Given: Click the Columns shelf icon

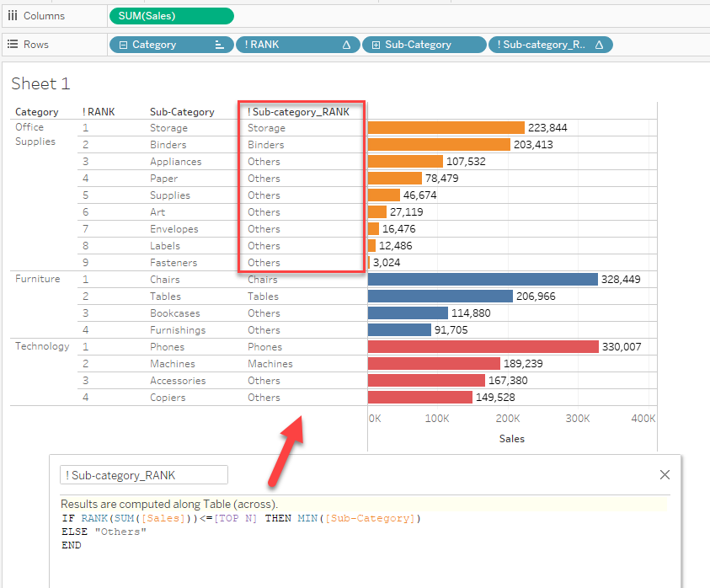Looking at the screenshot, I should pos(13,16).
